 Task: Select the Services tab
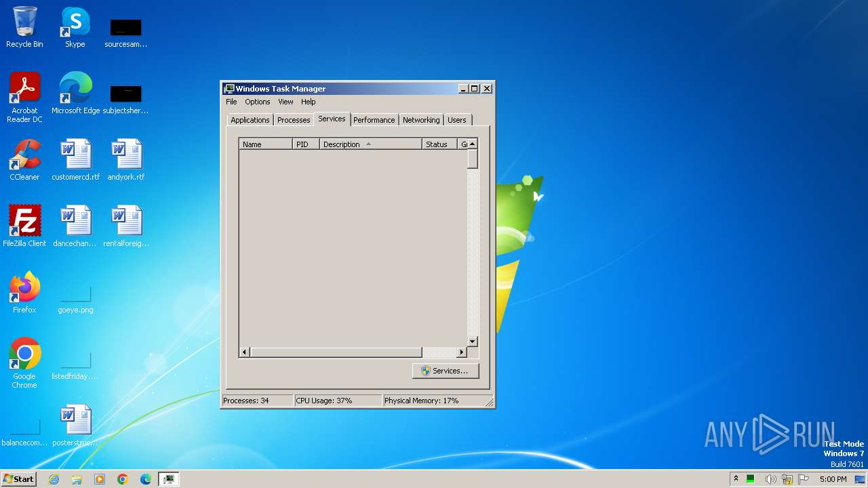tap(332, 119)
